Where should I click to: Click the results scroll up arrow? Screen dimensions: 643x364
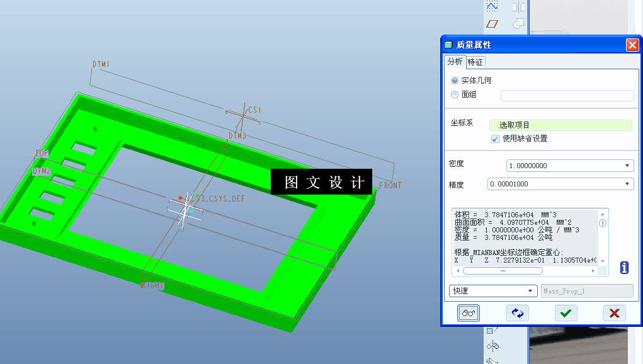pyautogui.click(x=603, y=214)
